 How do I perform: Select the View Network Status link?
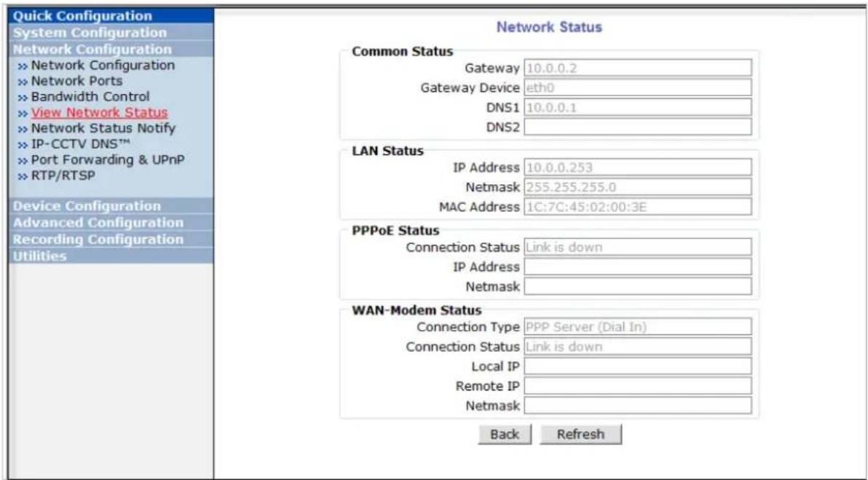[99, 112]
